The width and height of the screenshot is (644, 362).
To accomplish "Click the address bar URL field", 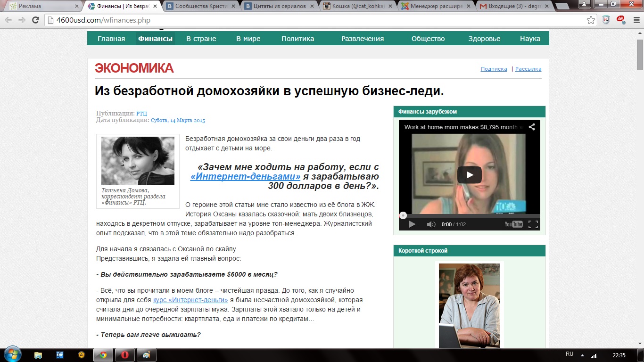I will point(311,20).
